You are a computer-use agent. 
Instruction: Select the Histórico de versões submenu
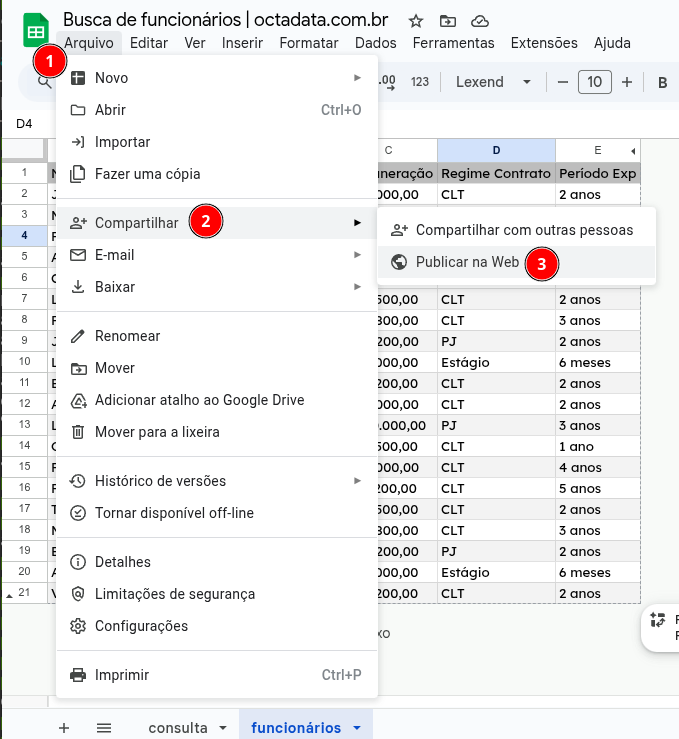pyautogui.click(x=160, y=481)
